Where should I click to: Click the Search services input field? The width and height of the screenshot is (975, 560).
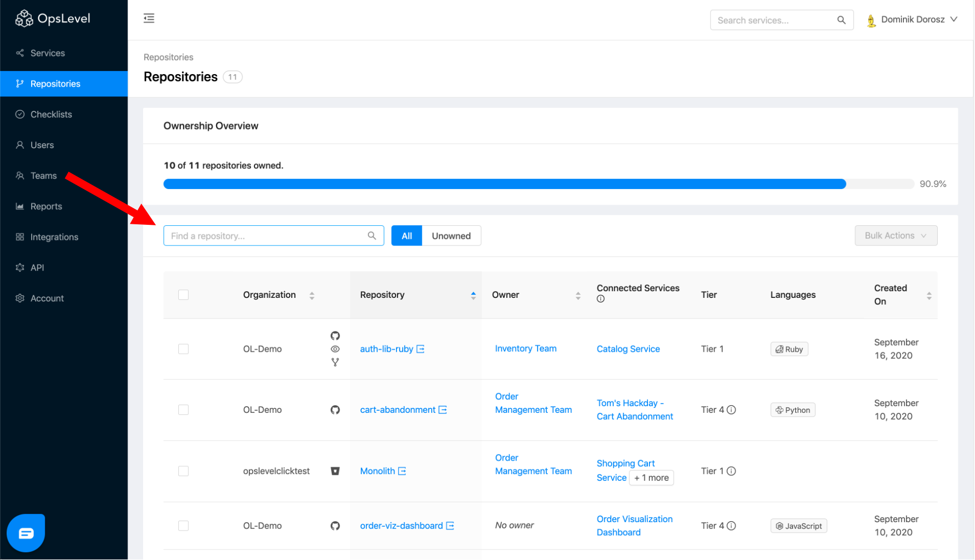pyautogui.click(x=782, y=20)
